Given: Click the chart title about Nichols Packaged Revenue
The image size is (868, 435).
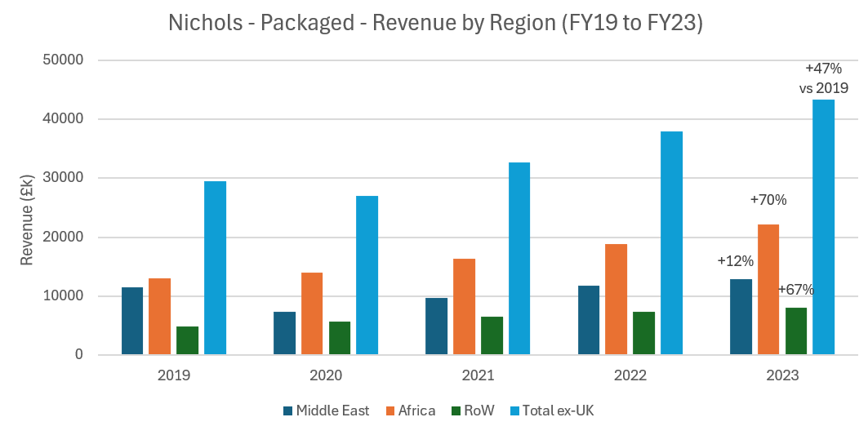Looking at the screenshot, I should click(x=435, y=23).
